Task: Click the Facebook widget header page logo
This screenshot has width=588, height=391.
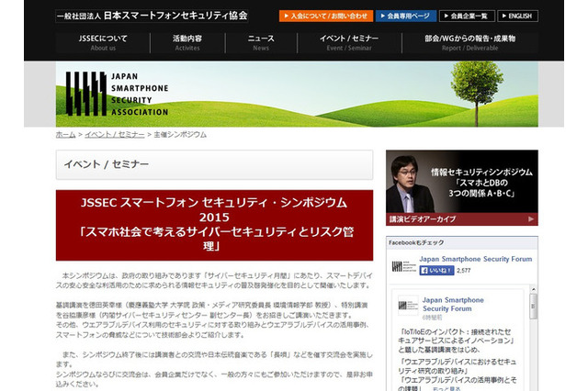Action: [403, 266]
